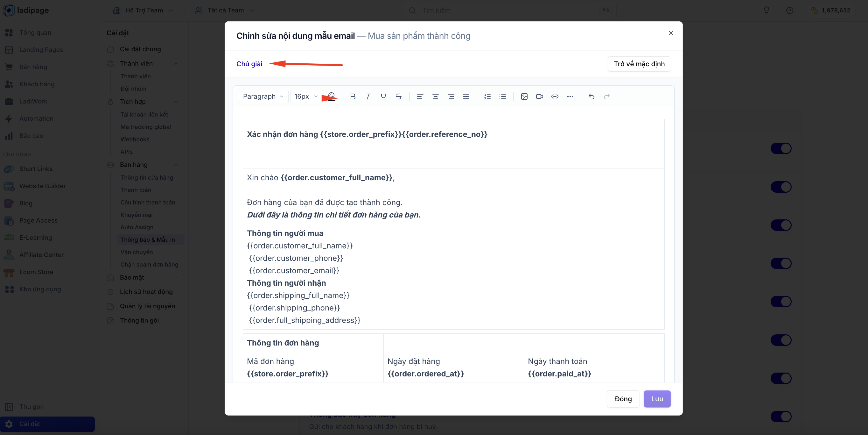Screen dimensions: 868x435
Task: Open the Tất cả Team dropdown
Action: point(225,11)
